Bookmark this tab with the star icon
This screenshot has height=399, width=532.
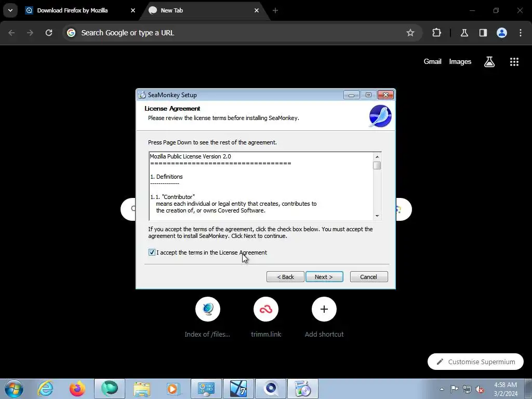[x=410, y=33]
